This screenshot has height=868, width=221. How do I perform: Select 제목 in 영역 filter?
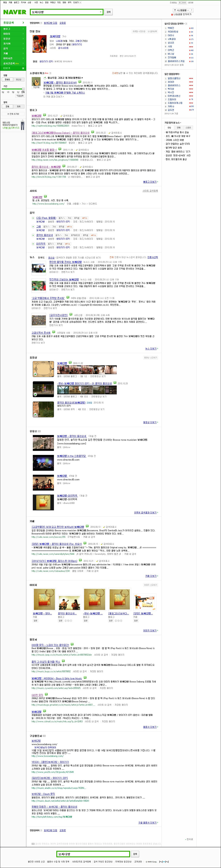(19, 107)
